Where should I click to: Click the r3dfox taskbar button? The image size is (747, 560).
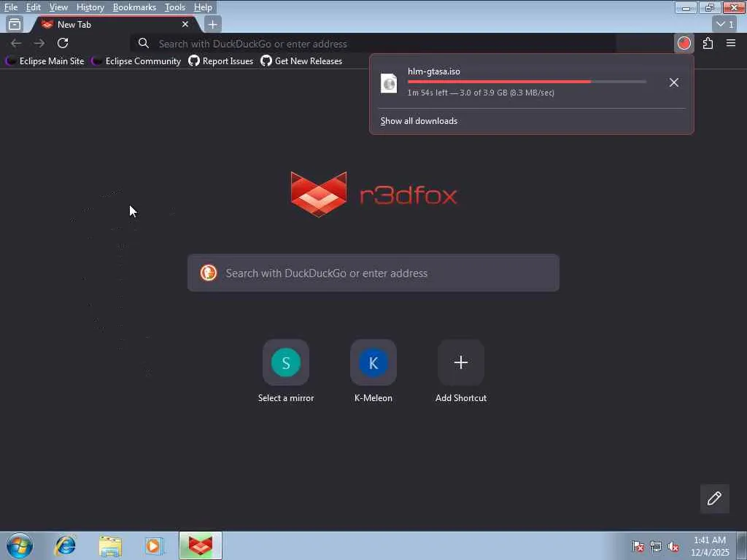click(x=200, y=545)
